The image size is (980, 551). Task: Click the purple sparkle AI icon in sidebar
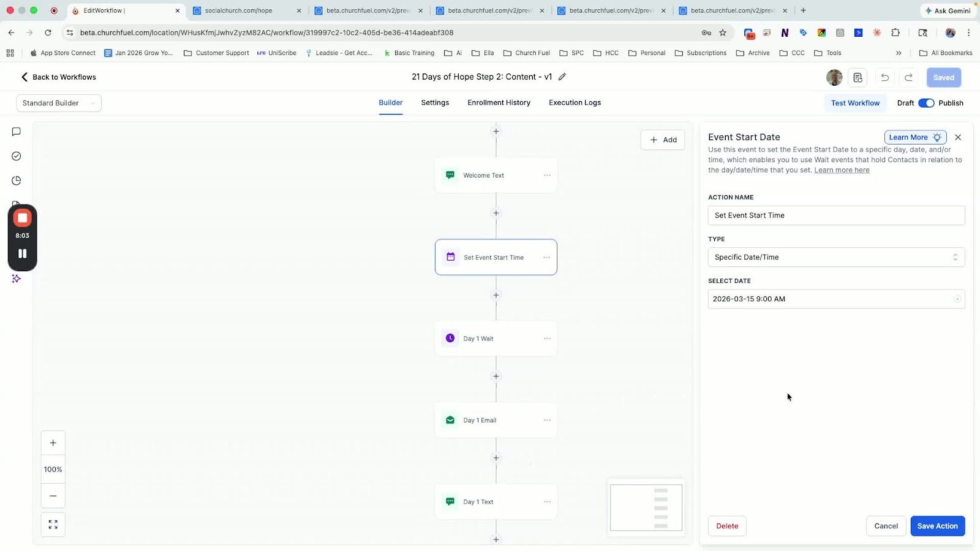pyautogui.click(x=17, y=279)
